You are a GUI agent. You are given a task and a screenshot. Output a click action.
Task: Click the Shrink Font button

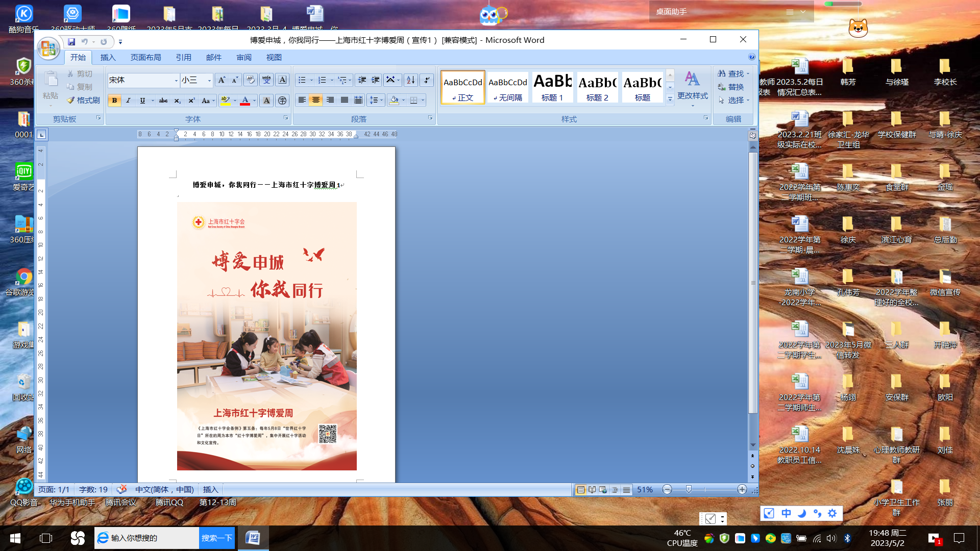(235, 80)
